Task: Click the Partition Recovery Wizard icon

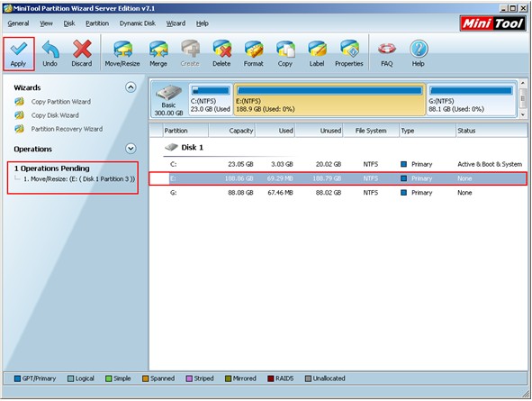Action: pyautogui.click(x=19, y=129)
